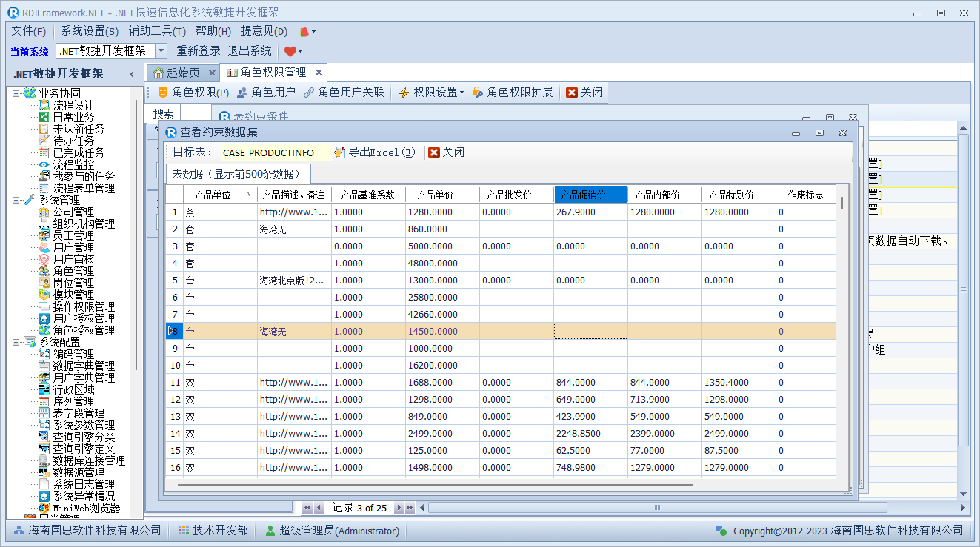Click the 重新登录 button
Viewport: 980px width, 547px height.
[199, 51]
